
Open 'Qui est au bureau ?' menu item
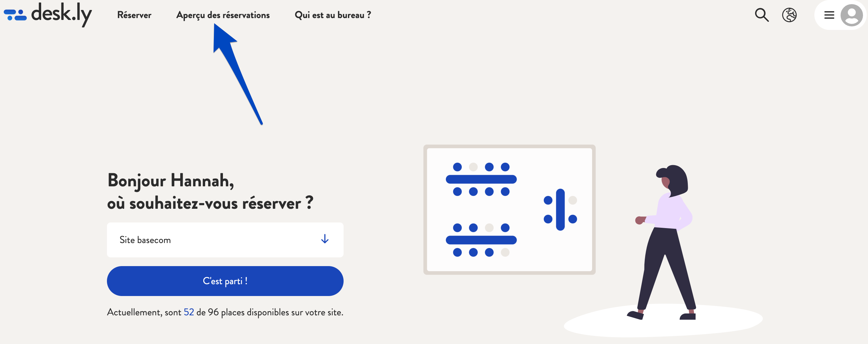tap(333, 14)
